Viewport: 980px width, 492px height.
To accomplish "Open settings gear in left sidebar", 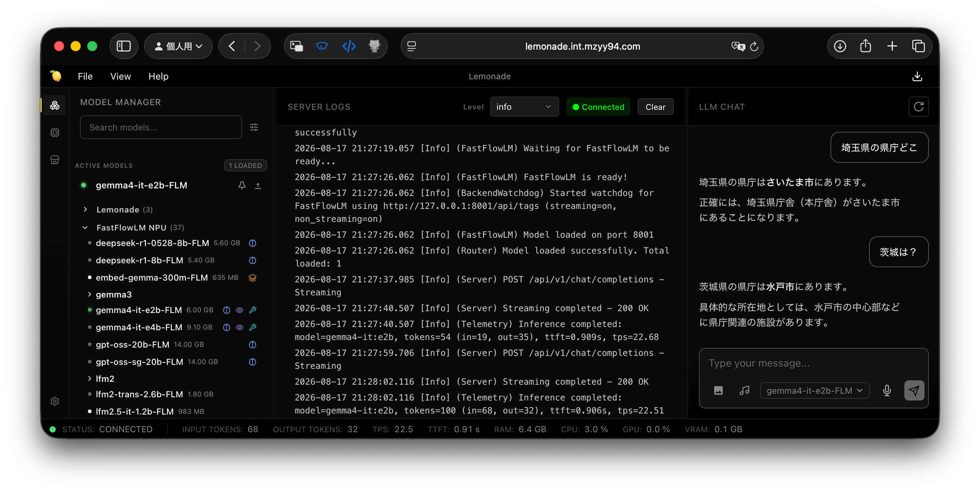I will tap(55, 401).
